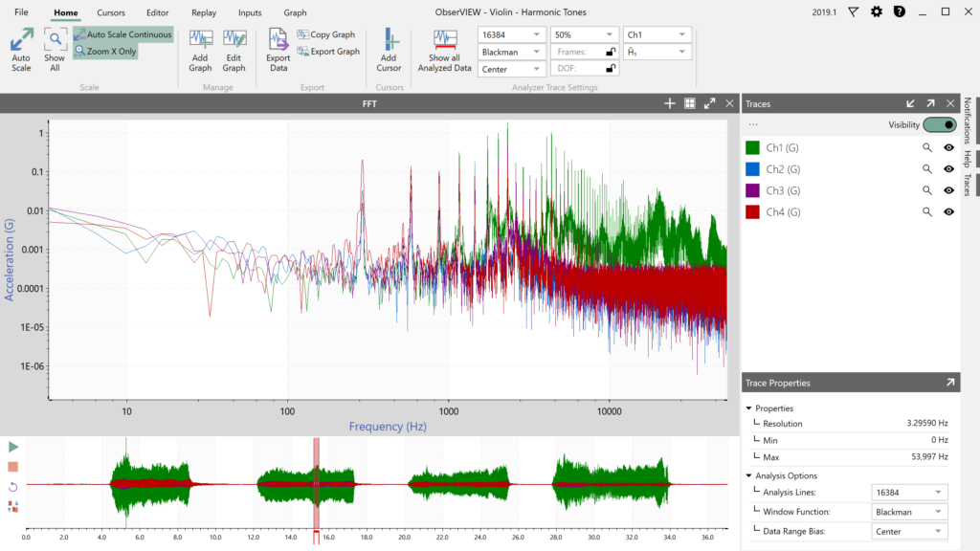
Task: Toggle Zoom X Only
Action: 105,52
